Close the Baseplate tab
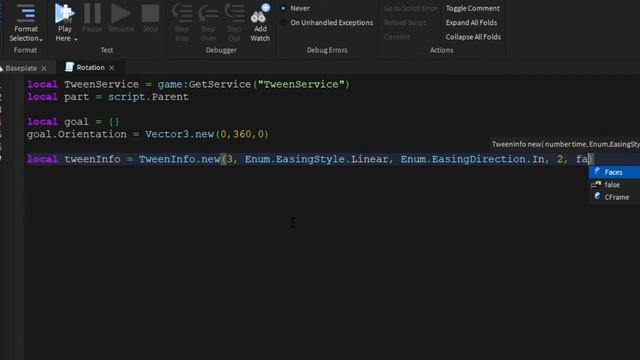640x360 pixels. pyautogui.click(x=44, y=68)
